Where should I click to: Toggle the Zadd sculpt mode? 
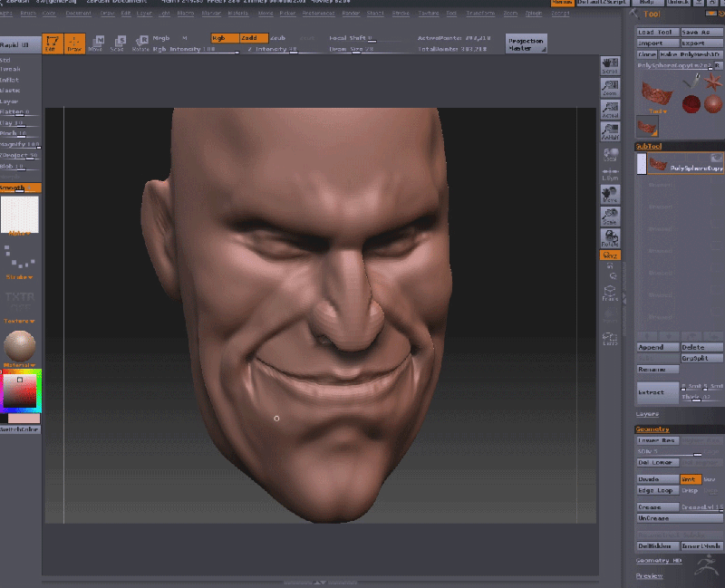(254, 38)
